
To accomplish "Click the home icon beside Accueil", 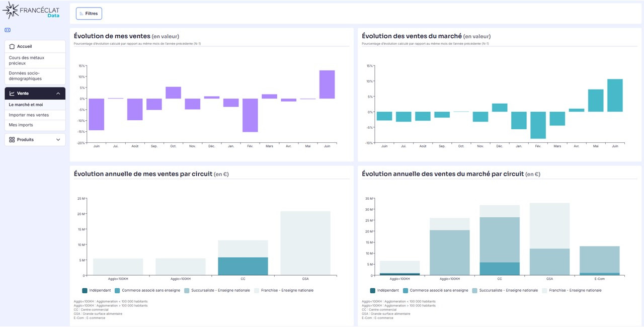I will pyautogui.click(x=12, y=46).
